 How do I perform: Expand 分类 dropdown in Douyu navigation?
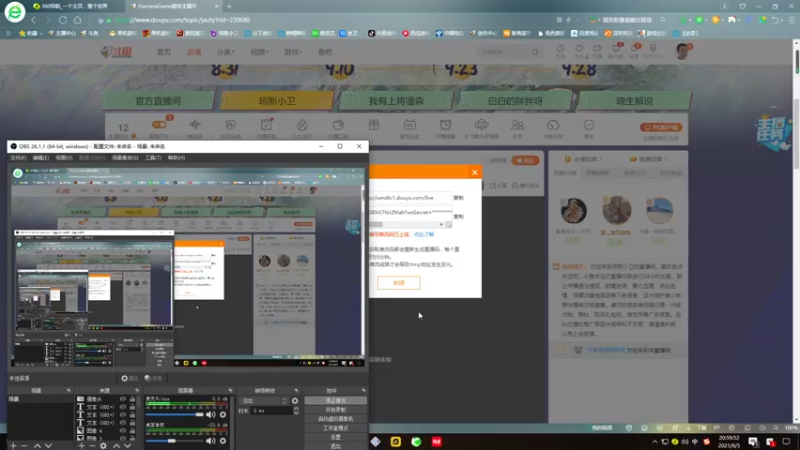pos(226,52)
